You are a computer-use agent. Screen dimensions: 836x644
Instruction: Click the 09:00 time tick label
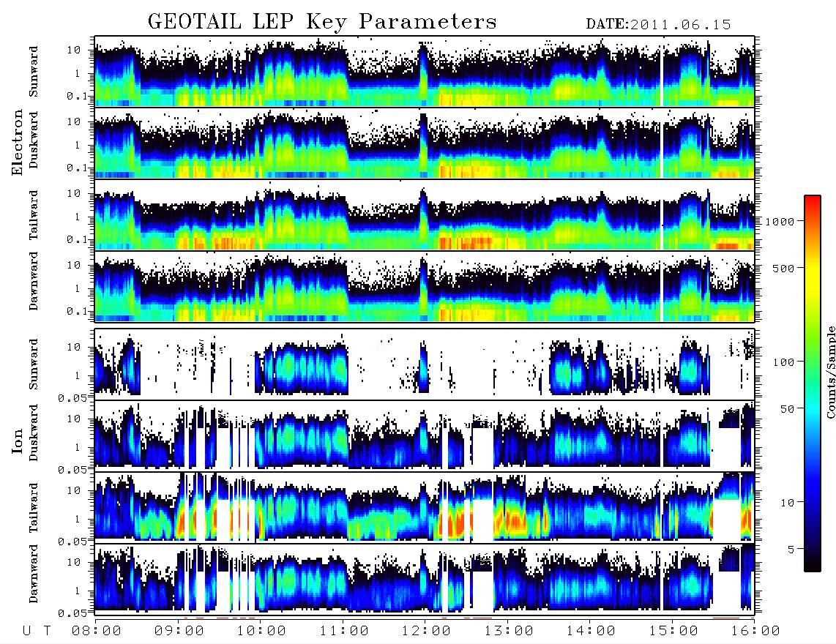[x=179, y=631]
